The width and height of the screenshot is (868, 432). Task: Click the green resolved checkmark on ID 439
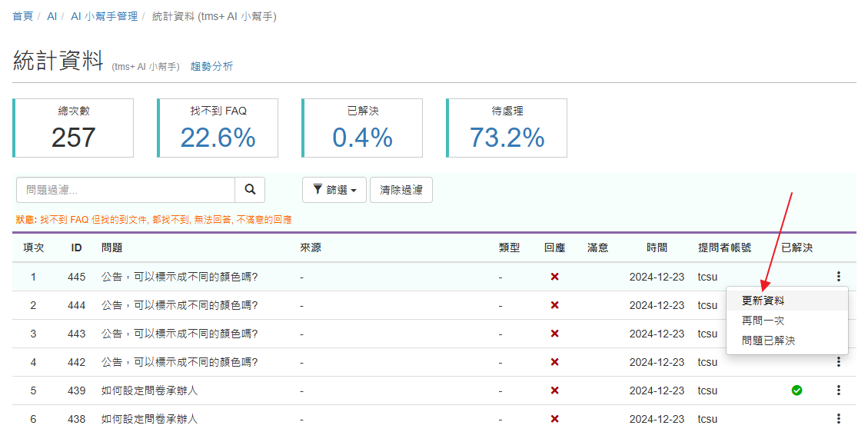pyautogui.click(x=796, y=390)
